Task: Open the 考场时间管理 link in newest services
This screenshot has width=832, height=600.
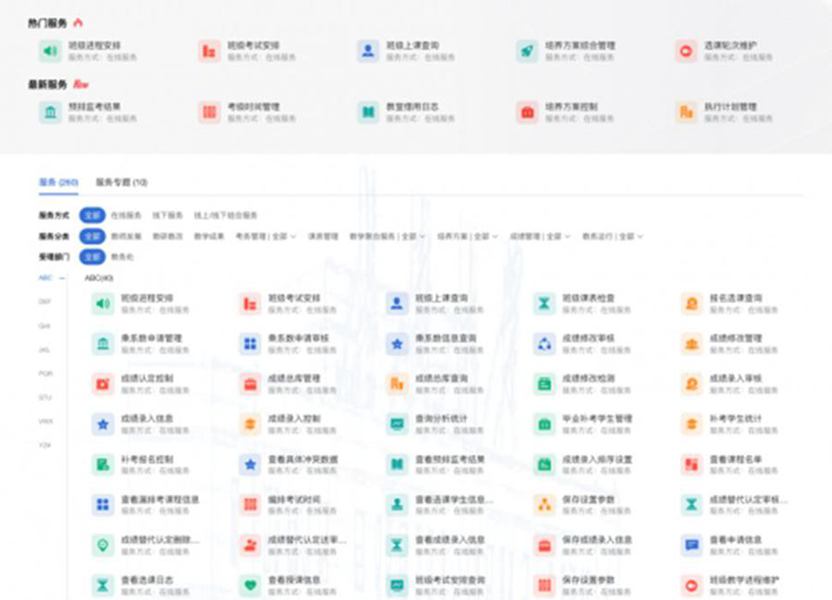Action: [253, 107]
